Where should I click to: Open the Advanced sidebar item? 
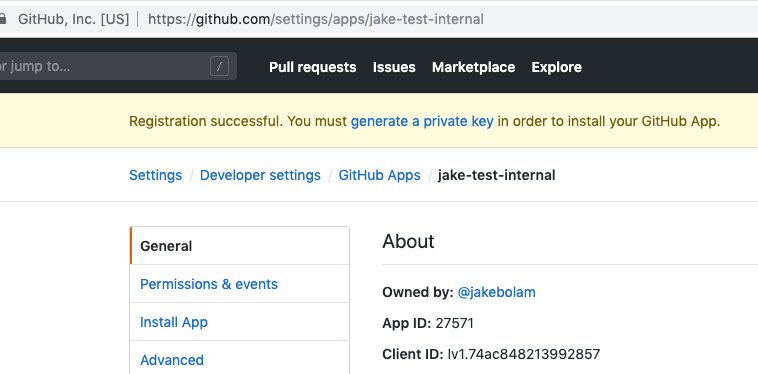tap(240, 360)
